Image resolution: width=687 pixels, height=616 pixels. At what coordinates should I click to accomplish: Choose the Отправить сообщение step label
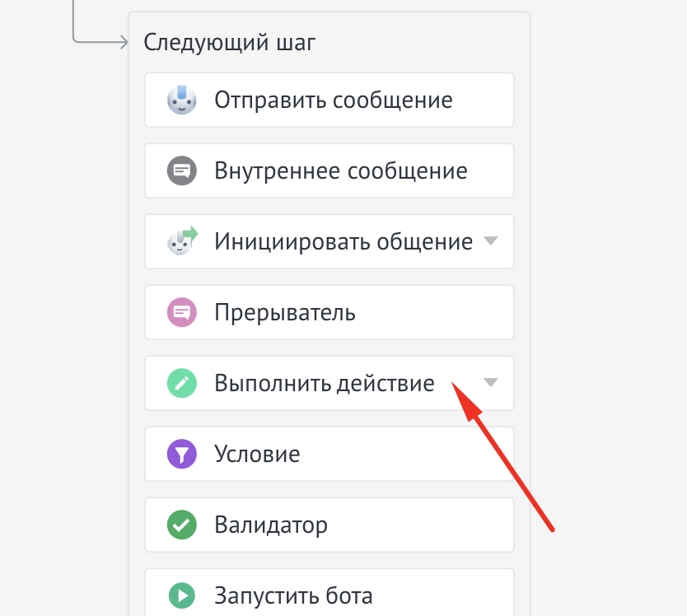click(x=333, y=100)
